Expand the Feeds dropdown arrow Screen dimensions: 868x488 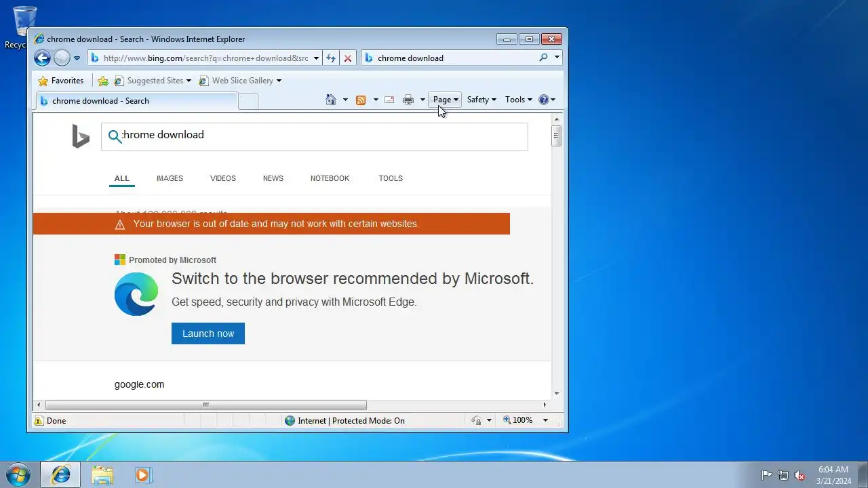point(376,100)
